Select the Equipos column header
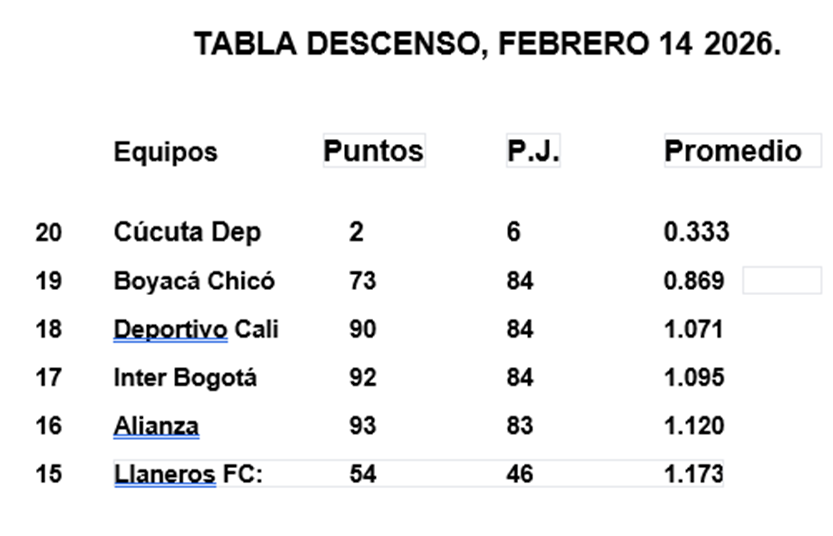833x536 pixels. (165, 152)
